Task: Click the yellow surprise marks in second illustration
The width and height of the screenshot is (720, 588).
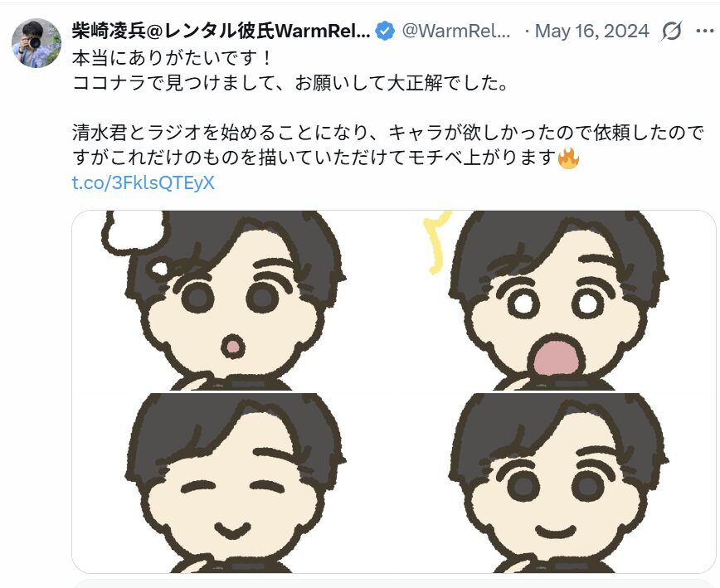Action: click(436, 242)
